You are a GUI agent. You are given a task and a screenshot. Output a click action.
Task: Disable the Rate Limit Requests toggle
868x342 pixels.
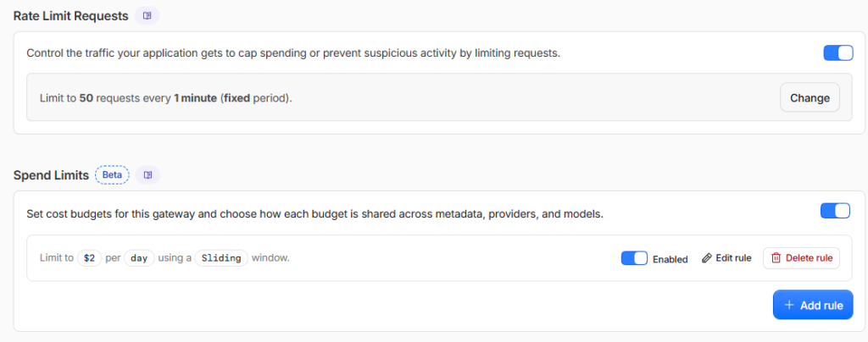(838, 53)
